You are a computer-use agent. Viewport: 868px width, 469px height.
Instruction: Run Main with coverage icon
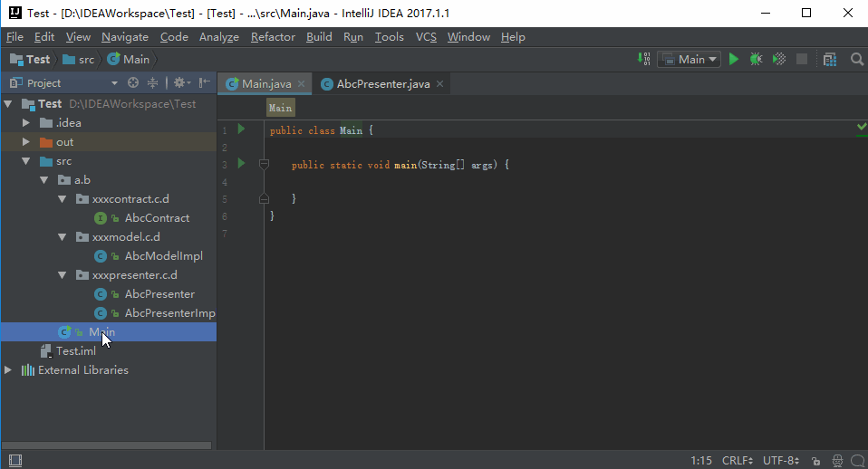779,59
